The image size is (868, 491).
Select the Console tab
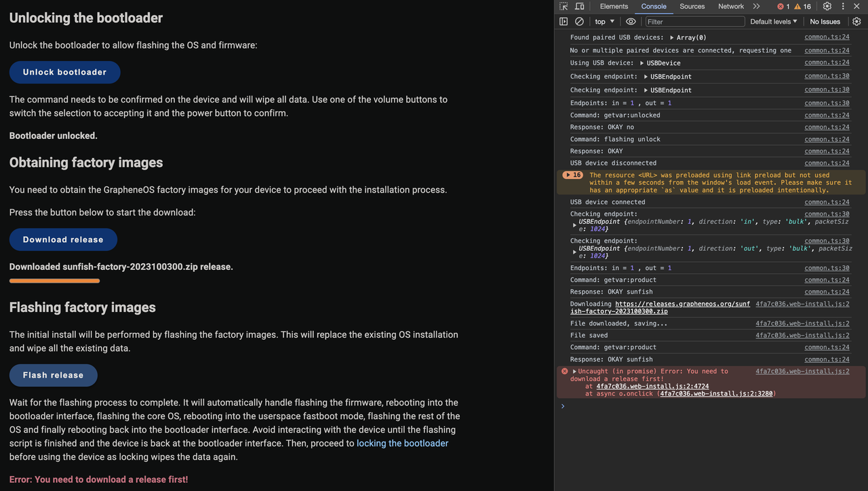[654, 6]
